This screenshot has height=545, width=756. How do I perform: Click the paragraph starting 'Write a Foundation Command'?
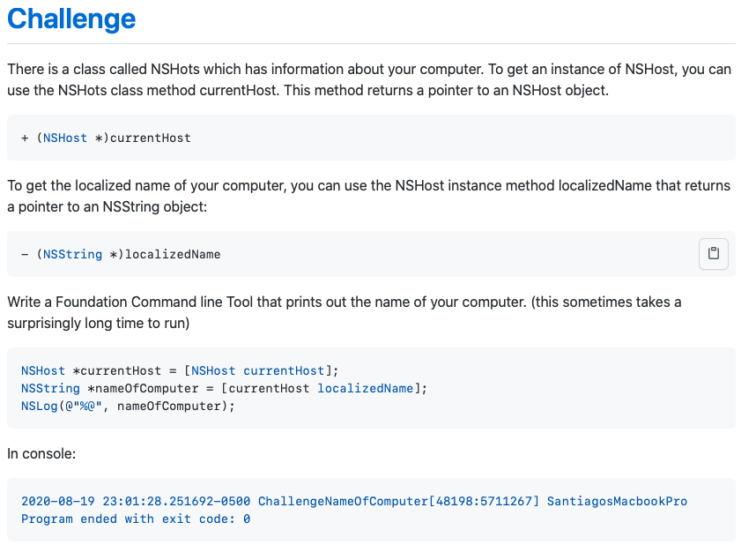345,312
